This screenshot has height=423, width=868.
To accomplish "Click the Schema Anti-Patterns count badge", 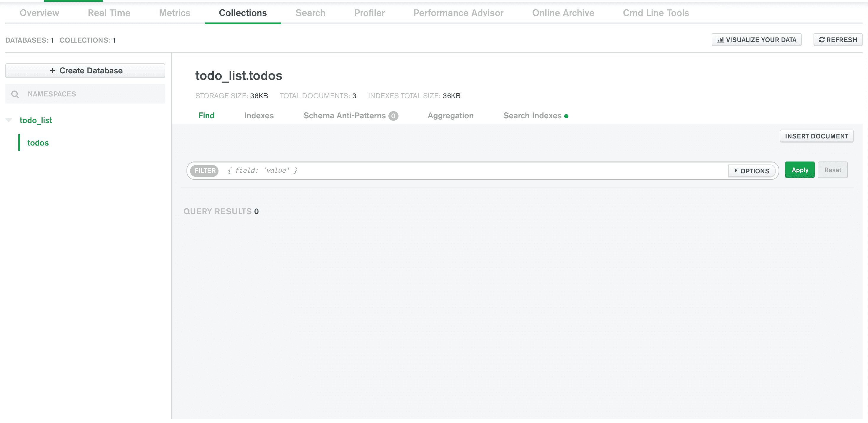I will coord(393,116).
